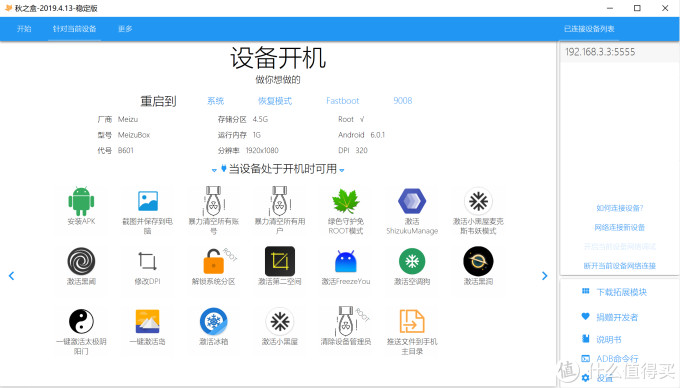Run 解锁系统分区 orange padlock icon
This screenshot has height=388, width=680.
(214, 261)
